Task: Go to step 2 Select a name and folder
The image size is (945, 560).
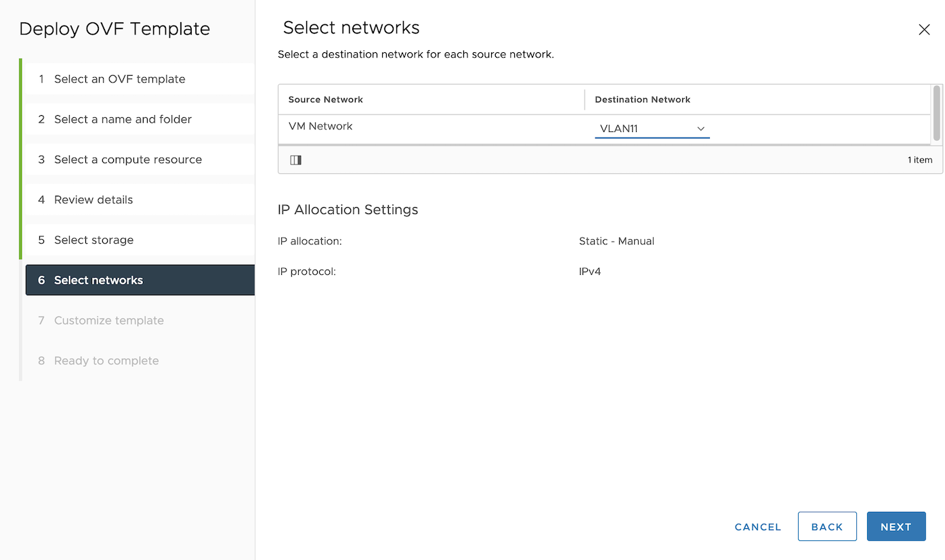Action: coord(124,119)
